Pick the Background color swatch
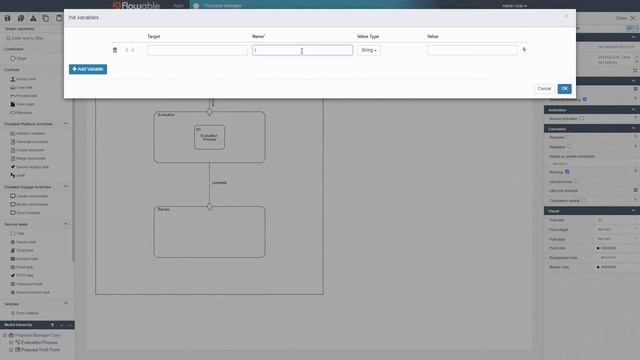 pyautogui.click(x=598, y=258)
